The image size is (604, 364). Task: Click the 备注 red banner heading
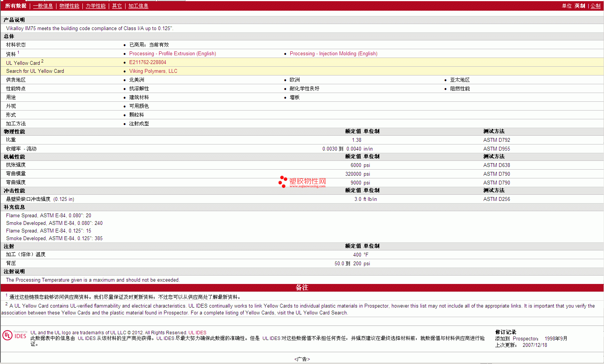[x=302, y=288]
